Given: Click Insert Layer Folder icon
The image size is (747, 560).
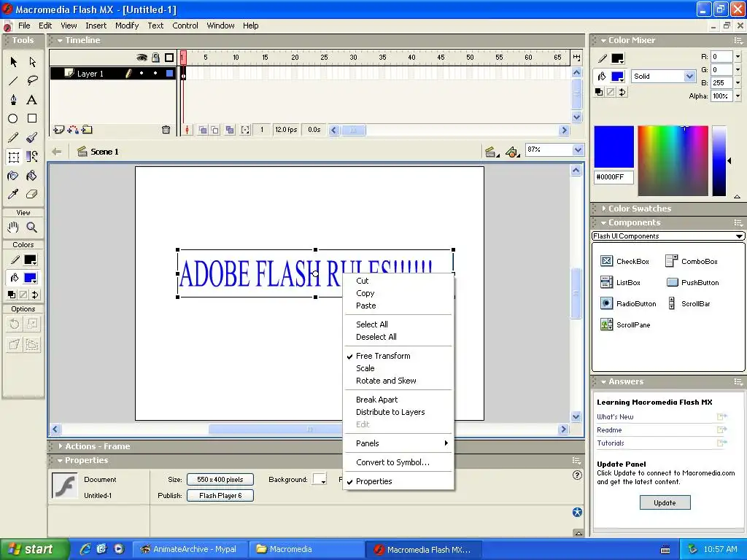Looking at the screenshot, I should (x=87, y=130).
